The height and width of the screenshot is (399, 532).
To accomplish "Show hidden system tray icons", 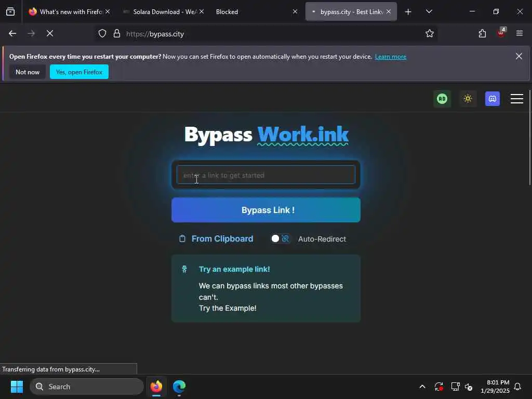I will (422, 387).
